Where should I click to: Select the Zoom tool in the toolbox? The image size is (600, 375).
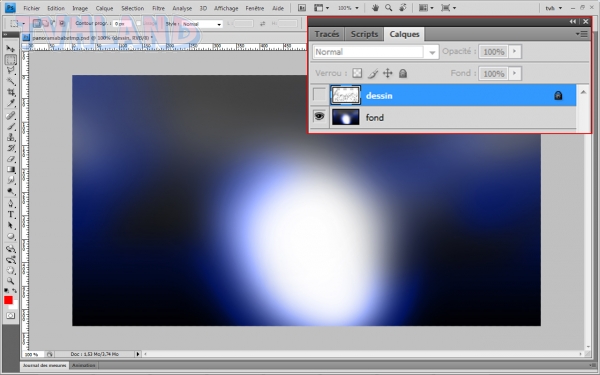(10, 281)
